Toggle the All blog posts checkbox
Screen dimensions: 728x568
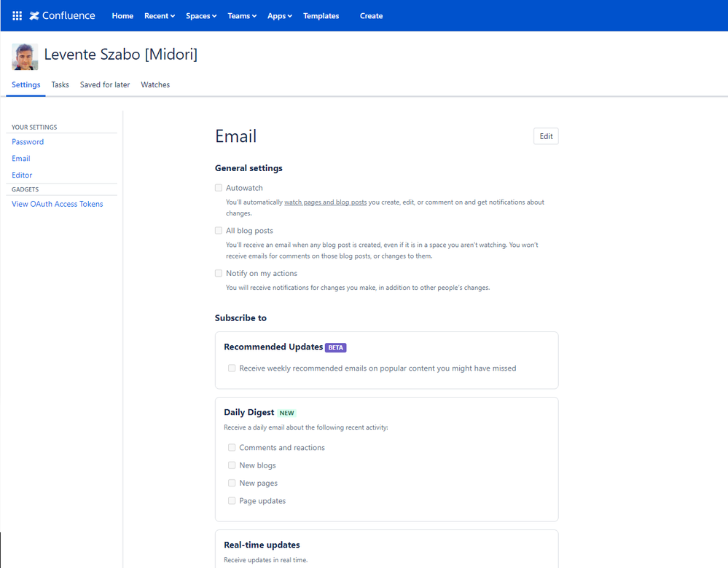tap(218, 230)
